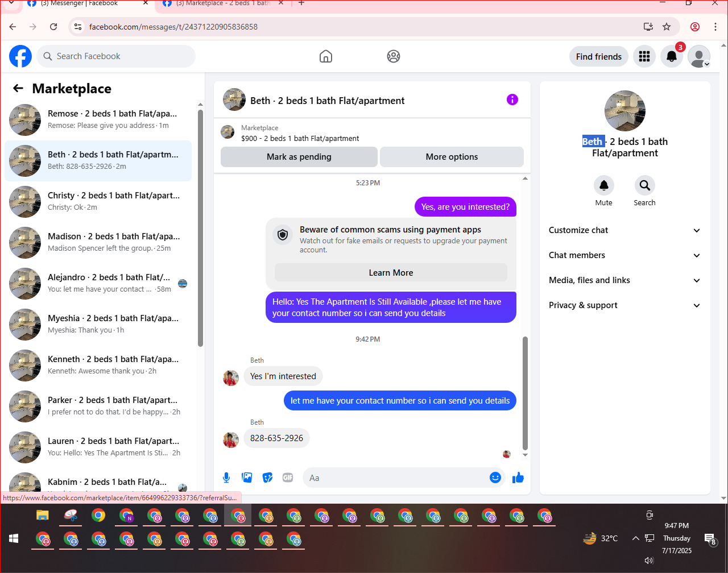Click Mark as pending button

click(299, 157)
